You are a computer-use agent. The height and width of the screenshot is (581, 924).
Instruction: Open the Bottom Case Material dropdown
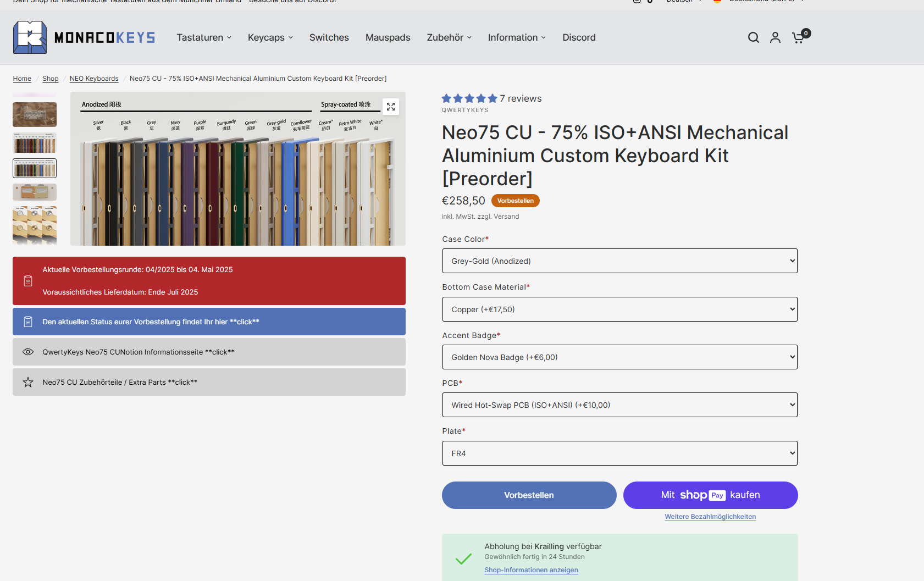pyautogui.click(x=620, y=309)
